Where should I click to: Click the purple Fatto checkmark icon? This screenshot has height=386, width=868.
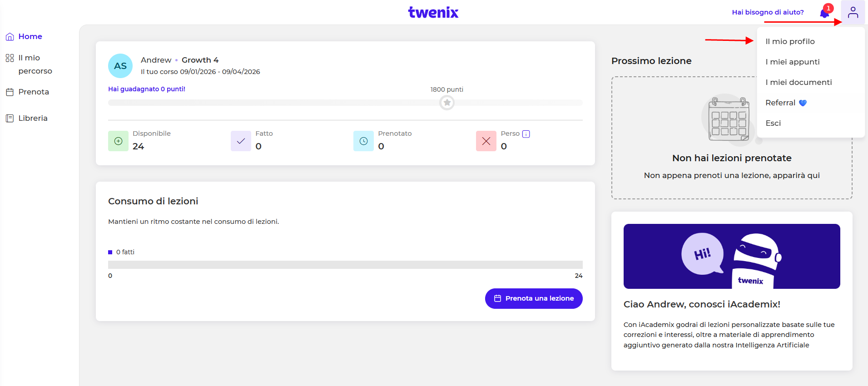click(x=241, y=141)
